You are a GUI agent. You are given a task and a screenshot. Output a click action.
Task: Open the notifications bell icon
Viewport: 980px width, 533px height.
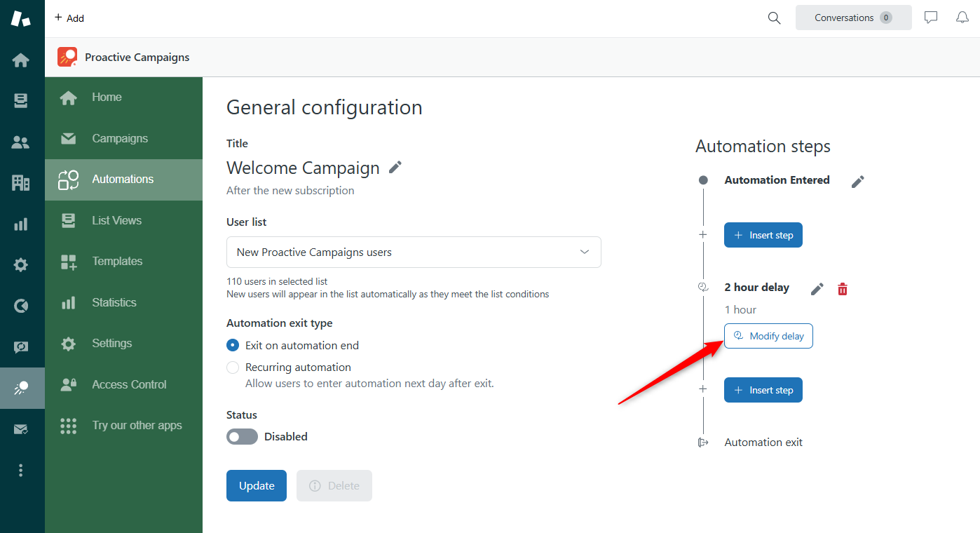pos(962,18)
